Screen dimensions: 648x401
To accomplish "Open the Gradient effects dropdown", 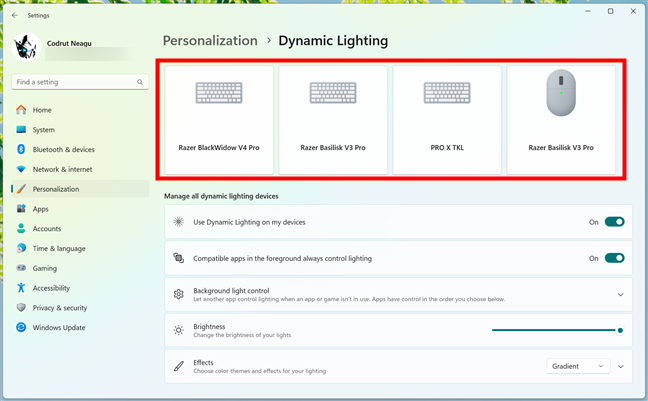I will (578, 366).
